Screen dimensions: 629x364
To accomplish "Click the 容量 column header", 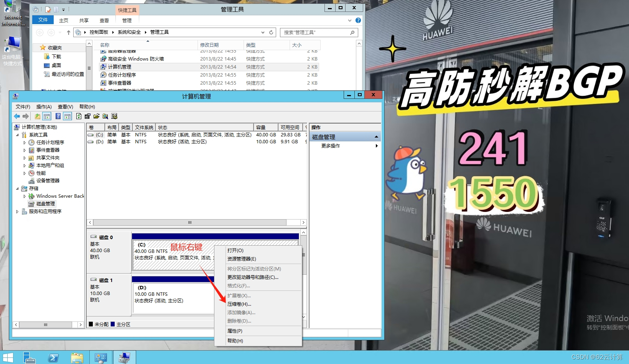I will pyautogui.click(x=266, y=127).
